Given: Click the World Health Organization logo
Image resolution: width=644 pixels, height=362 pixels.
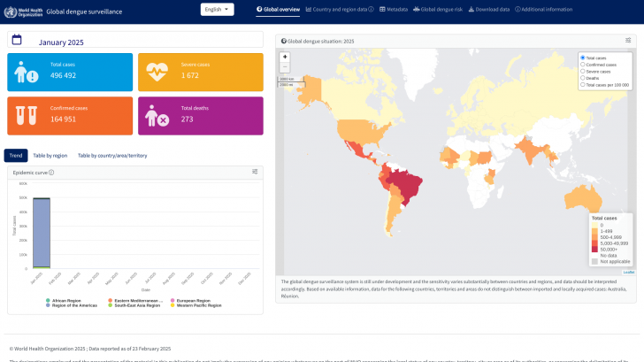Looking at the screenshot, I should pyautogui.click(x=23, y=12).
